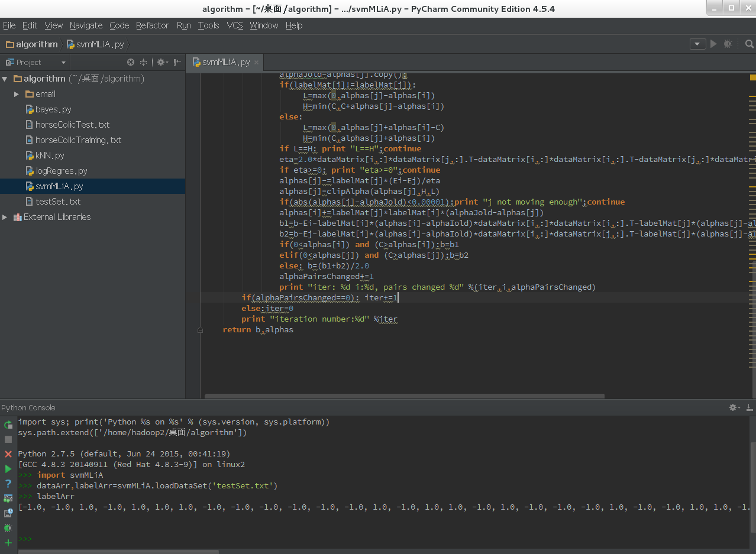This screenshot has height=554, width=756.
Task: Open Project view type dropdown
Action: tap(63, 63)
